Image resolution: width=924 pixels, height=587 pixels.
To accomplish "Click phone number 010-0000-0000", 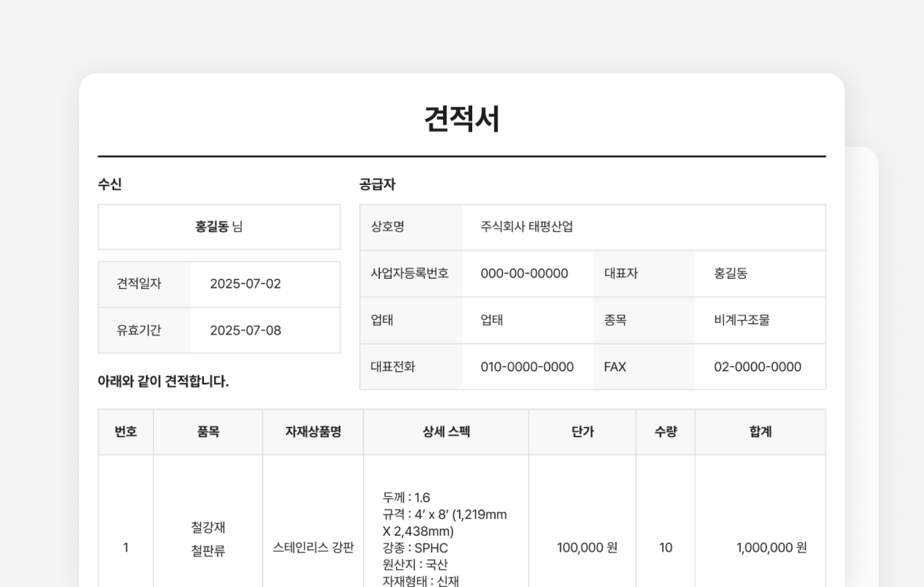I will coord(527,367).
